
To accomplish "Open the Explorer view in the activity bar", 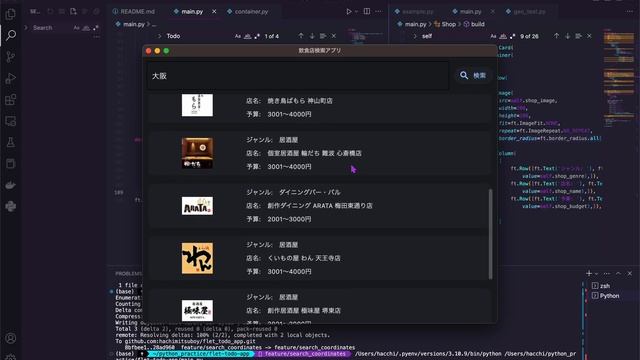I will click(11, 14).
